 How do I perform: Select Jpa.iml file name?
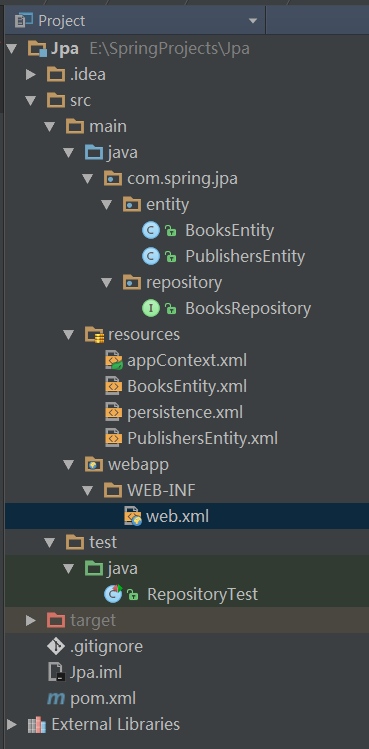[x=96, y=672]
